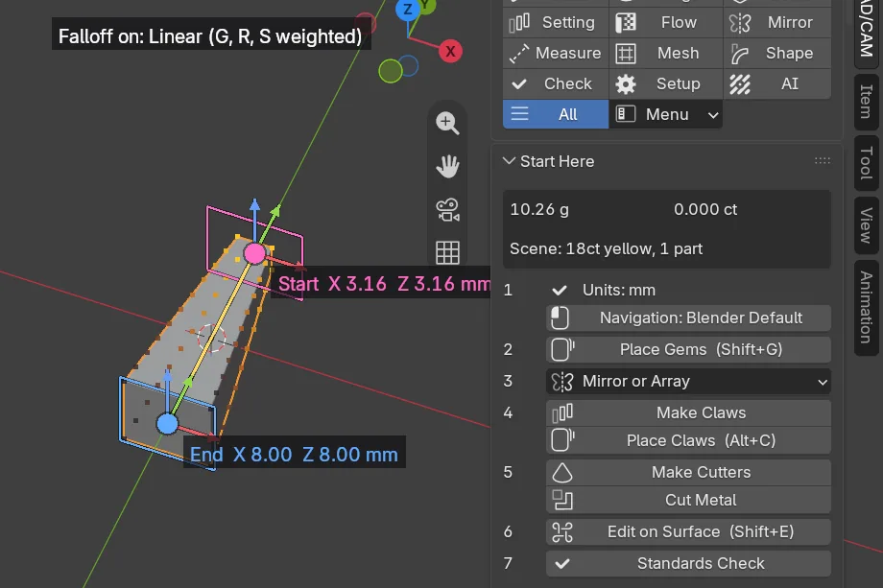Grab the Start Here panel drag handle
The height and width of the screenshot is (588, 883).
coord(823,161)
